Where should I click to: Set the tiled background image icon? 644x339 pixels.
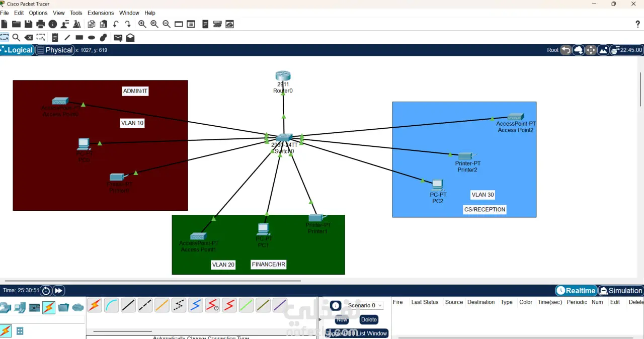pyautogui.click(x=603, y=50)
